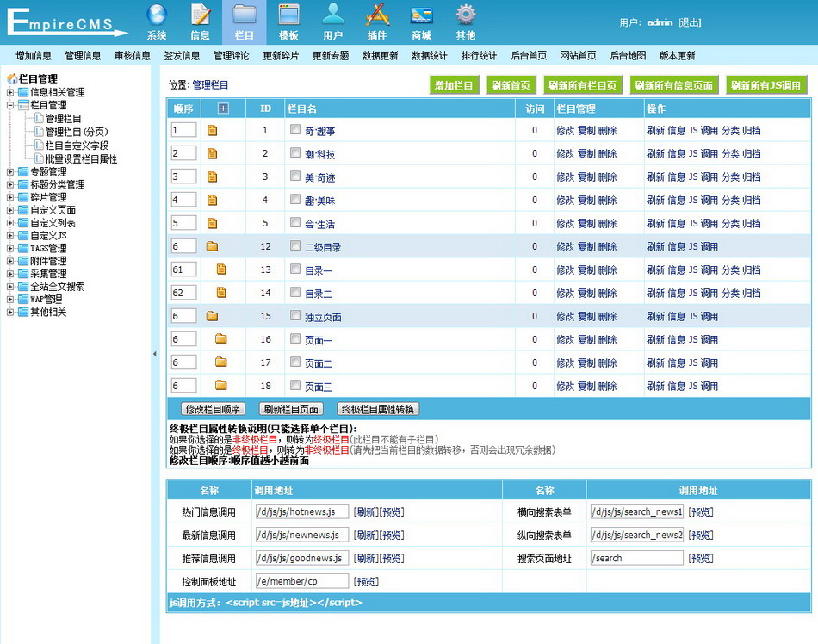Screen dimensions: 818x644
Task: Click the 修改栏目顺序 button
Action: [x=213, y=409]
